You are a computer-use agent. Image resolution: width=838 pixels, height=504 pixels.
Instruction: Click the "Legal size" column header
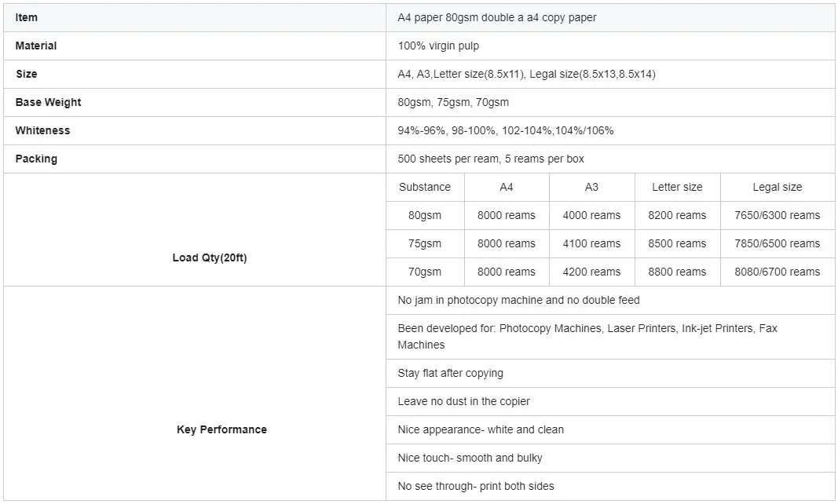pos(777,187)
